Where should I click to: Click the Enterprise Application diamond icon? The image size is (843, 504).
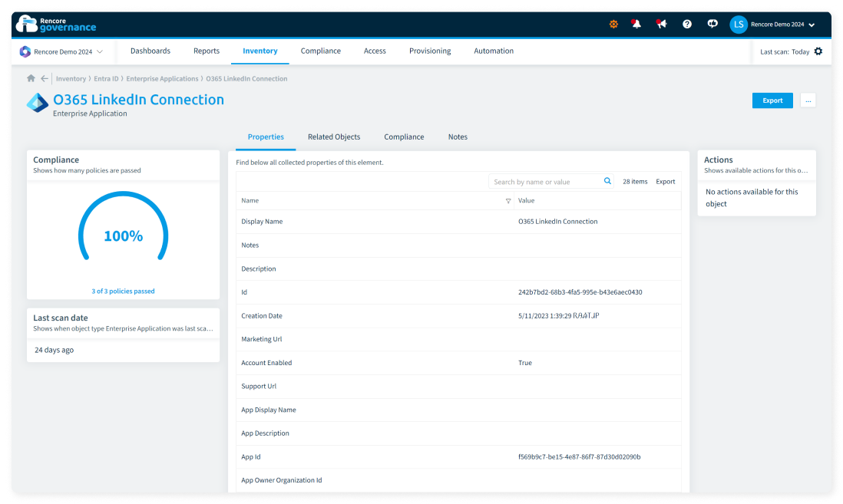pos(38,103)
